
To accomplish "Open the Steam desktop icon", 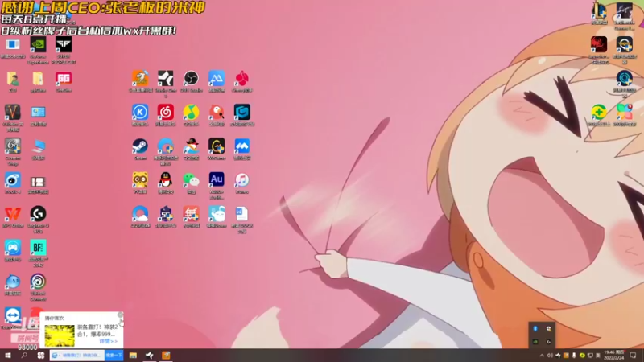I will [140, 146].
